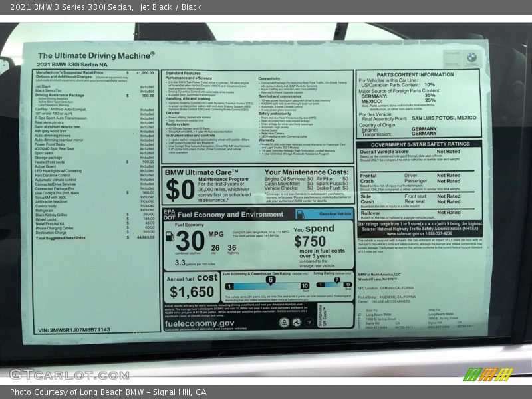532x399 pixels.
Task: Click the DOT triskelion logo near fueleconomy.gov
Action: [x=297, y=322]
